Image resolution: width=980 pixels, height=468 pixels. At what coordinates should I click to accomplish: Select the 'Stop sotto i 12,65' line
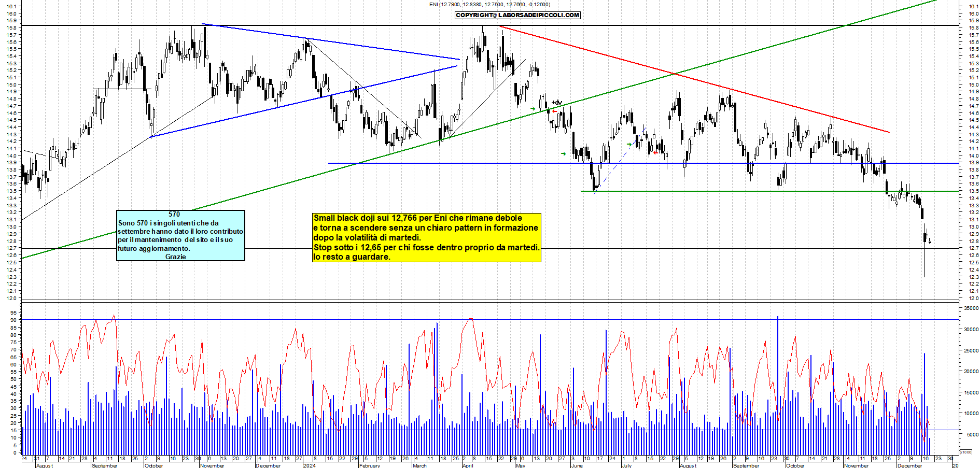click(x=426, y=248)
